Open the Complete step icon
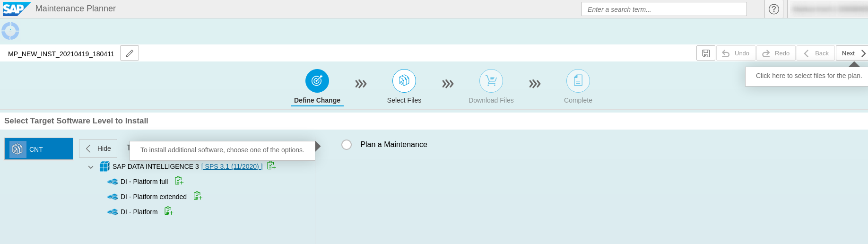Image resolution: width=868 pixels, height=244 pixels. pyautogui.click(x=578, y=81)
